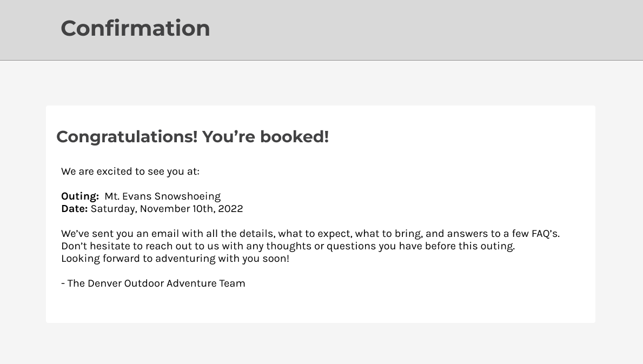Click the 'We are excited to see you at:' line
The width and height of the screenshot is (643, 364).
pyautogui.click(x=130, y=171)
